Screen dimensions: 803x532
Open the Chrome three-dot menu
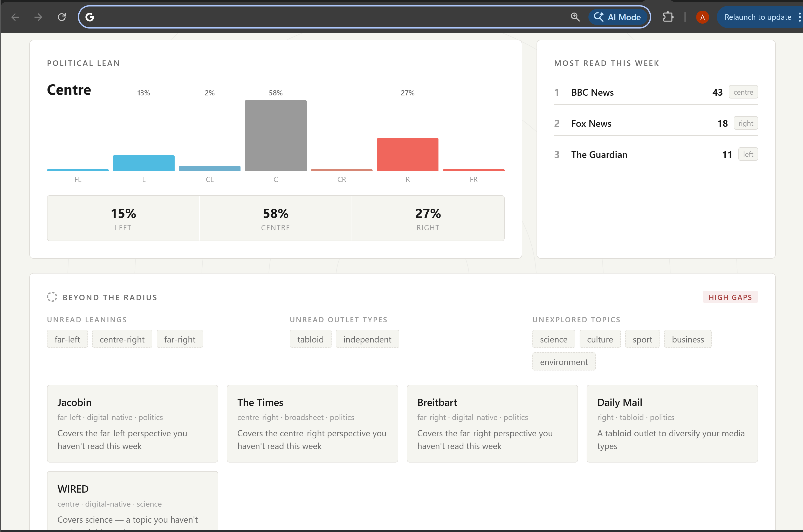pyautogui.click(x=799, y=17)
